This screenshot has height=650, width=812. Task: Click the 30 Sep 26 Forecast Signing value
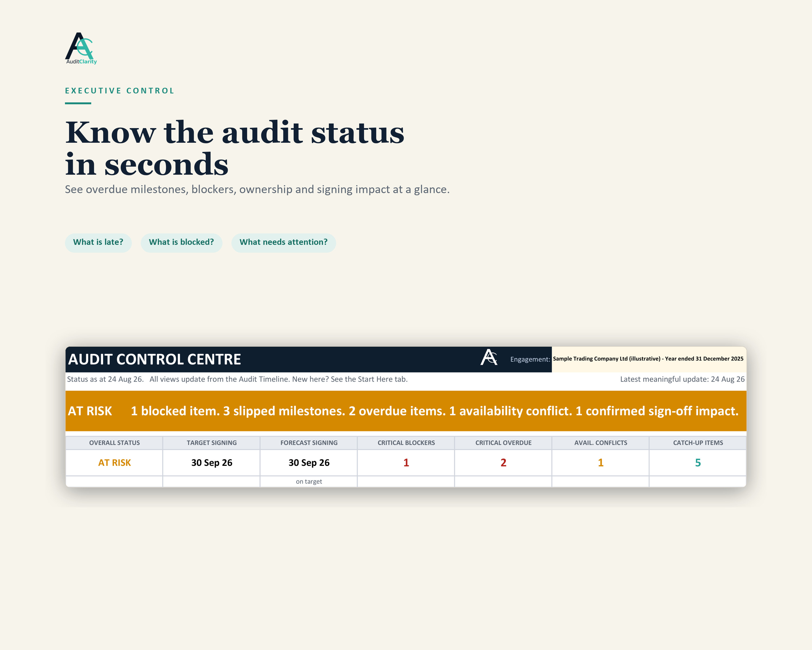click(309, 463)
